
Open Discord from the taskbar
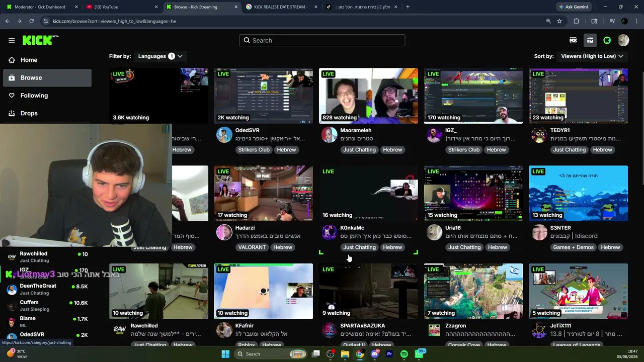click(374, 354)
